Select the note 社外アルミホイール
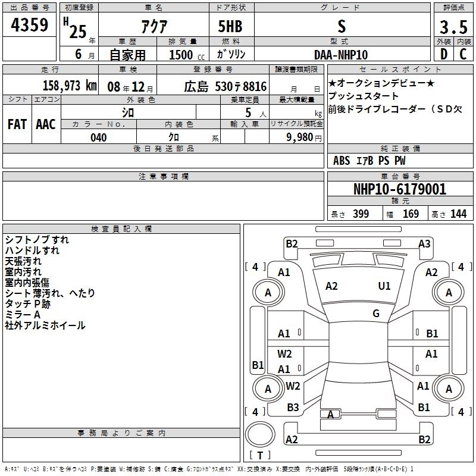476x476 pixels. [45, 325]
